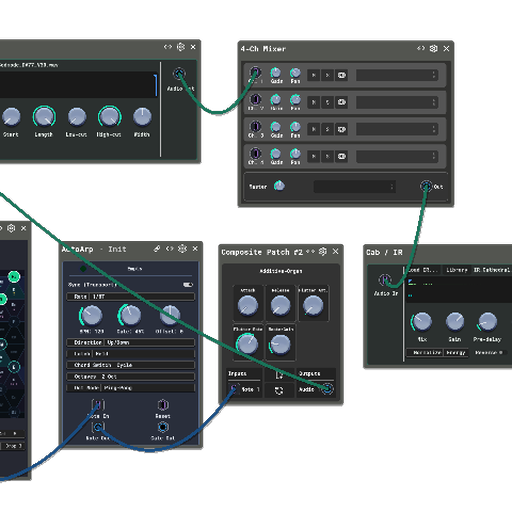Screen dimensions: 512x512
Task: Open Composite Patch #2 settings gear
Action: coord(323,251)
